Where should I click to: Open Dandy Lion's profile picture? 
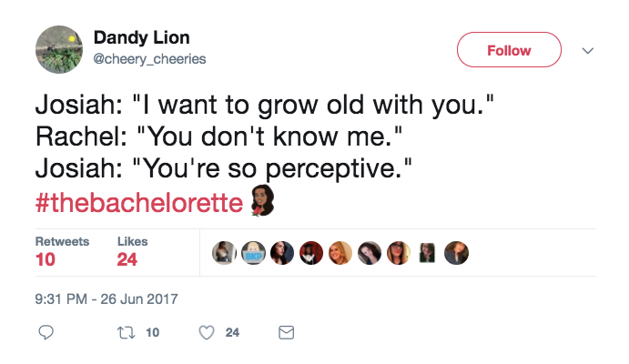pyautogui.click(x=59, y=48)
